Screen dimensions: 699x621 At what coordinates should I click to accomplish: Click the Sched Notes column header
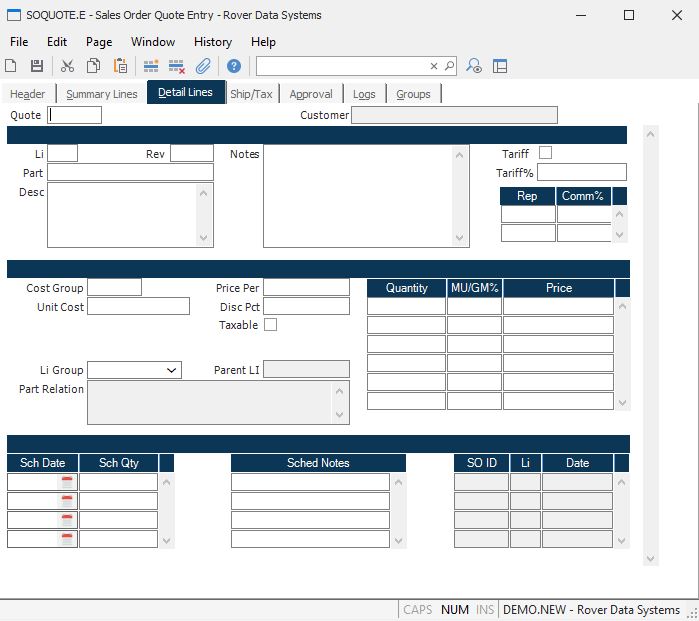[318, 463]
